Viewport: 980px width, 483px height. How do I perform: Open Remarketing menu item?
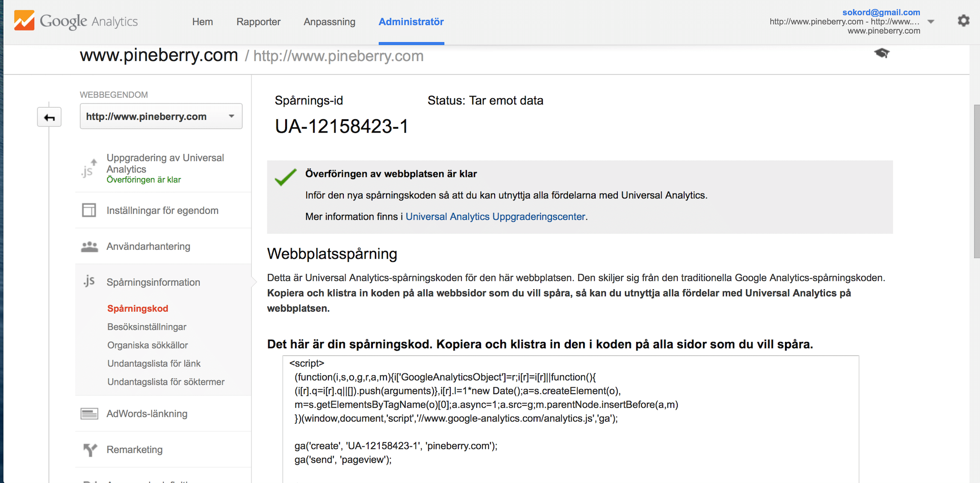(134, 450)
